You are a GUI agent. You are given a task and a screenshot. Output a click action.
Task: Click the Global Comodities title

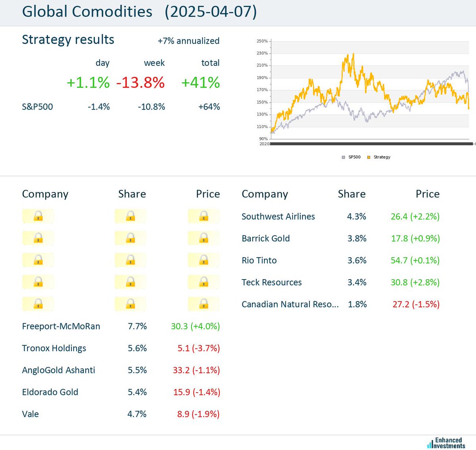[87, 11]
